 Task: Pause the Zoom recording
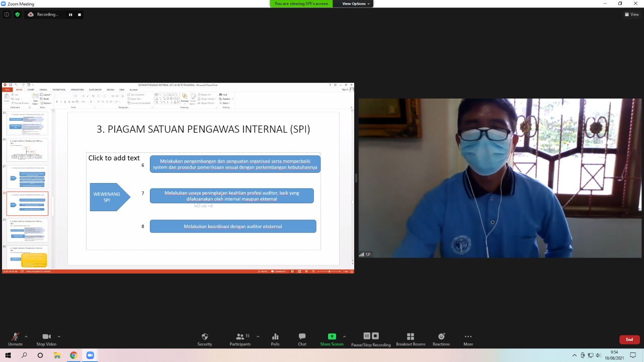pos(367,336)
